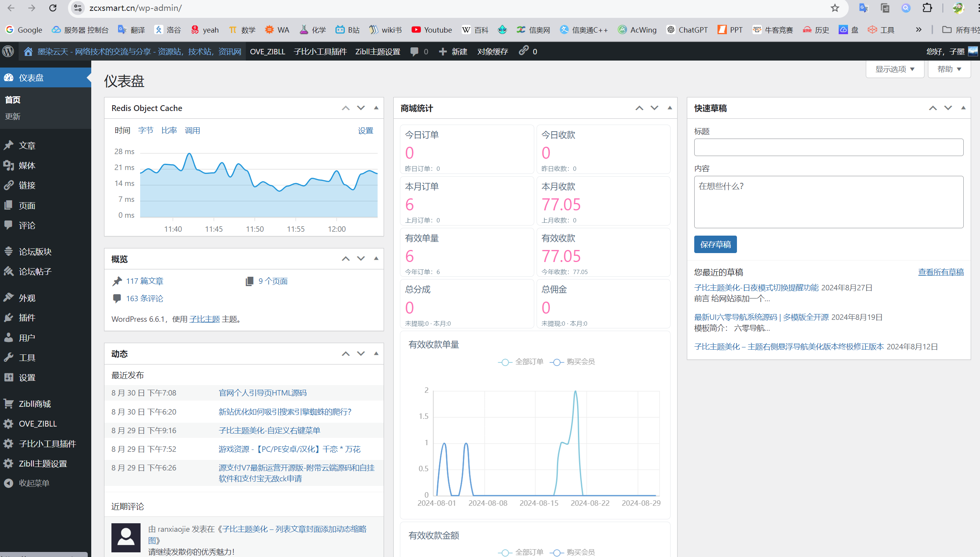
Task: Collapse the Redis Object Cache panel
Action: point(376,108)
